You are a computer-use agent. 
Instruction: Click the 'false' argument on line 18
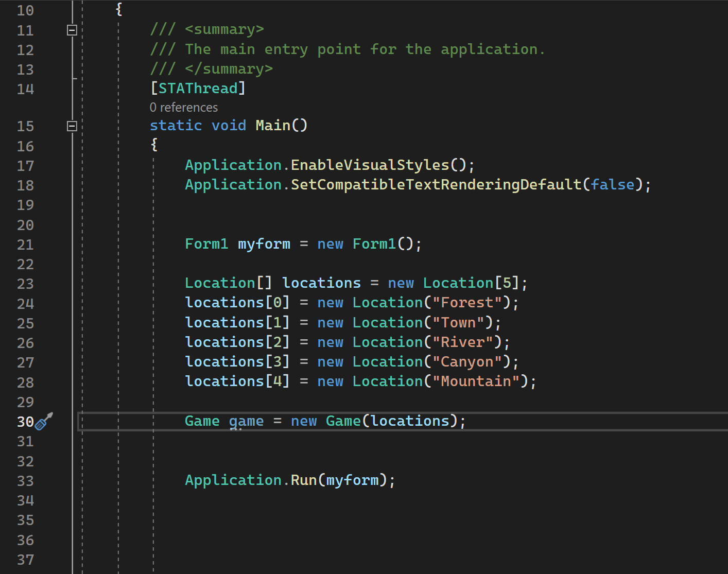(612, 185)
